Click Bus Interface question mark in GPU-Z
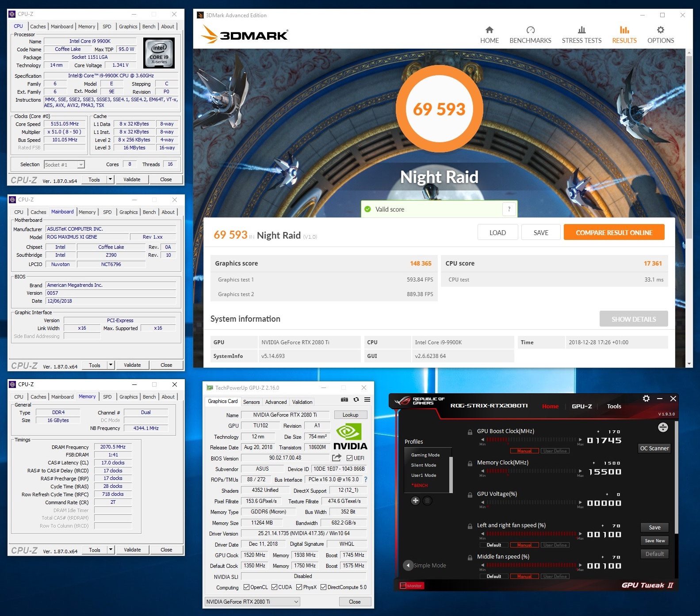This screenshot has width=700, height=616. (365, 479)
